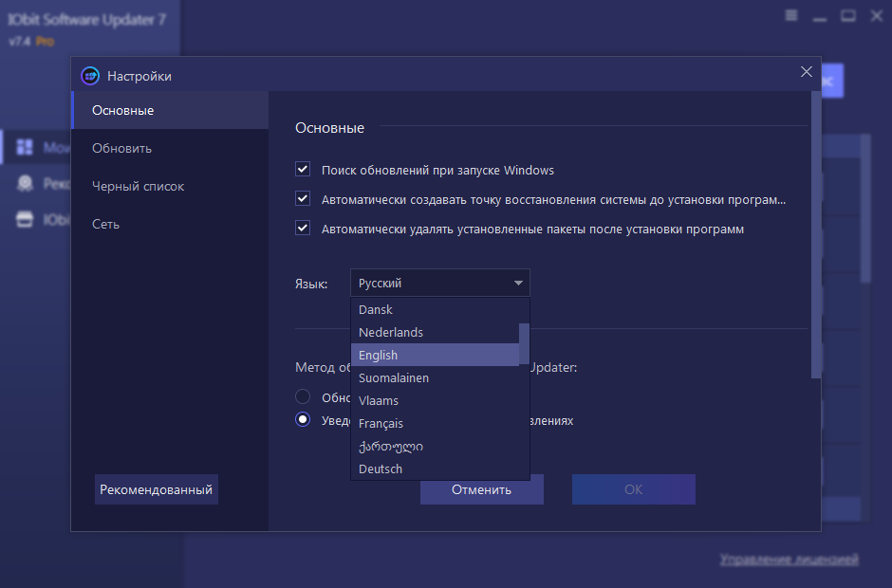Click the main window list scrollbar
892x588 pixels.
865,208
